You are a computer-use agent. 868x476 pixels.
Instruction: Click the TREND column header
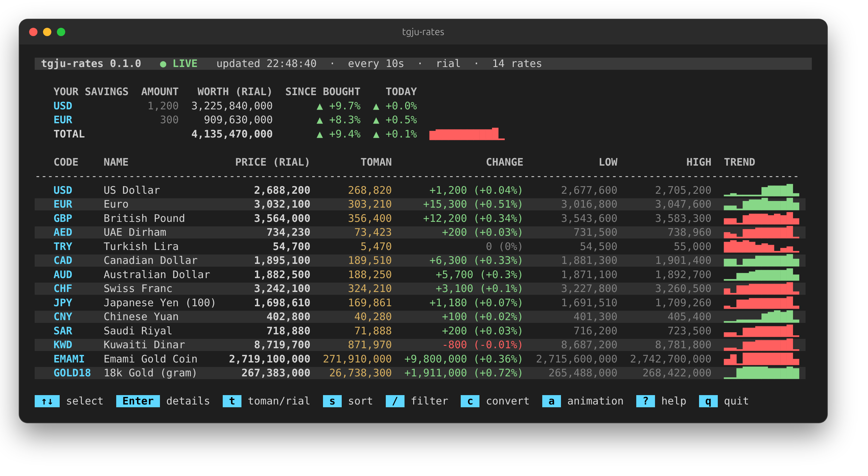739,162
